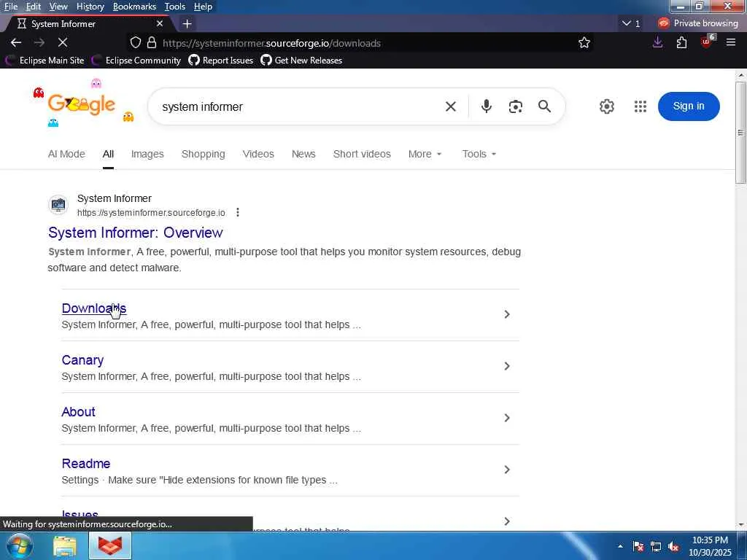
Task: Open the Readme sitelink
Action: click(x=86, y=463)
